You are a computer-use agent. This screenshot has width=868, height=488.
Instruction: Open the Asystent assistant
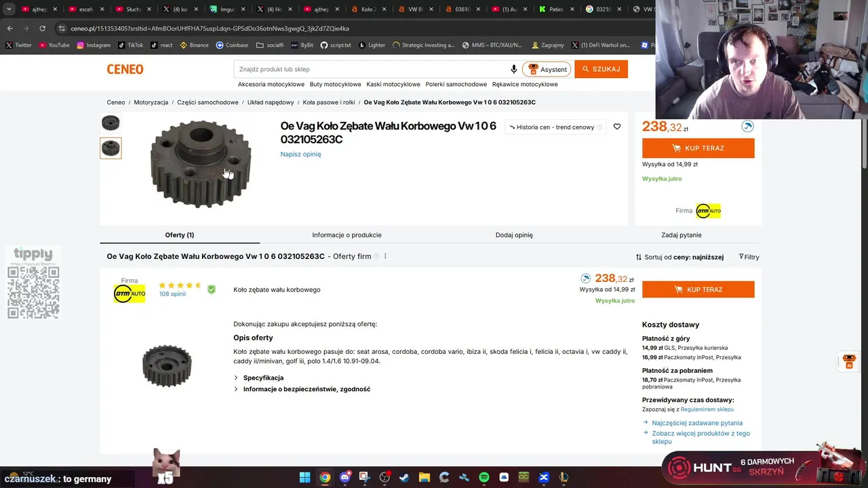pos(547,69)
